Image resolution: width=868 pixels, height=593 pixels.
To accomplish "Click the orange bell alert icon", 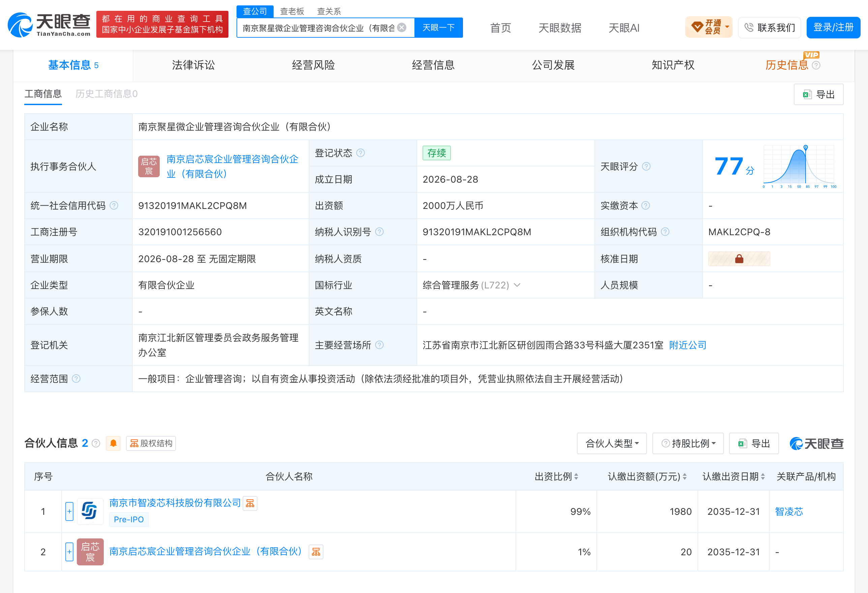I will (113, 443).
